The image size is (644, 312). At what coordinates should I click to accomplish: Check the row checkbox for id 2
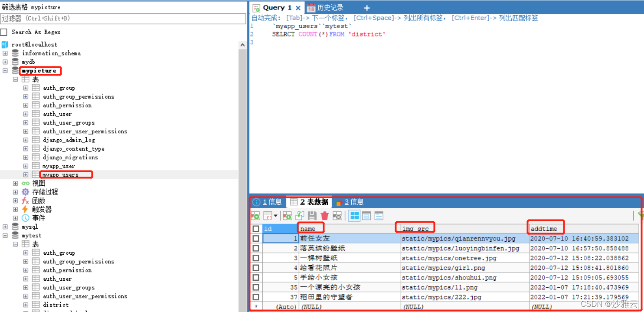tap(256, 248)
